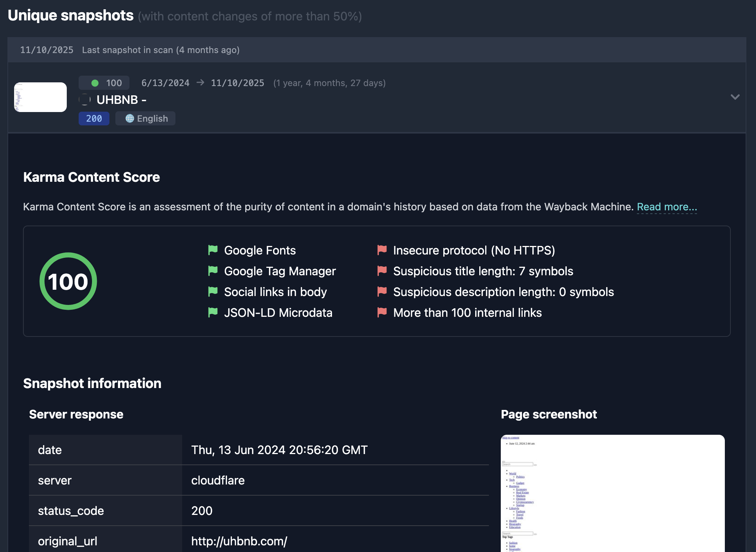Viewport: 756px width, 552px height.
Task: Click the green flag beside Google Tag Manager
Action: 213,271
